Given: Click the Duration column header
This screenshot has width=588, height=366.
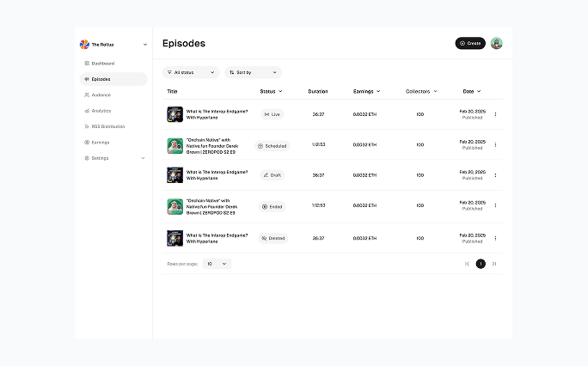Looking at the screenshot, I should (318, 91).
